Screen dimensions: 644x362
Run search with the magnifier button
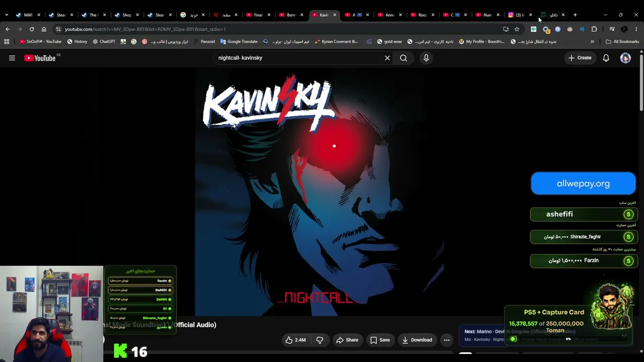coord(404,58)
